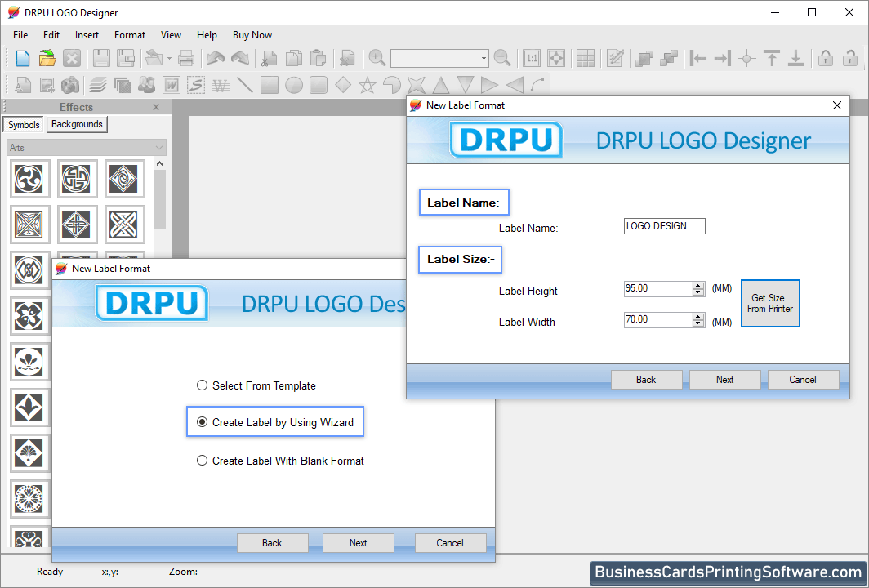Click the open padlock unlock icon
Screen dimensions: 869x588
point(850,58)
